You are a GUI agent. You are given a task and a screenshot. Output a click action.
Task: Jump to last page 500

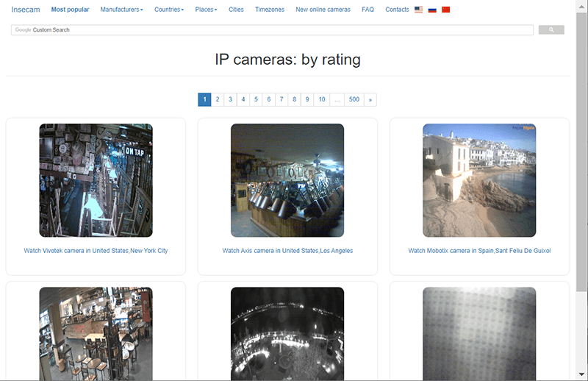(x=354, y=99)
